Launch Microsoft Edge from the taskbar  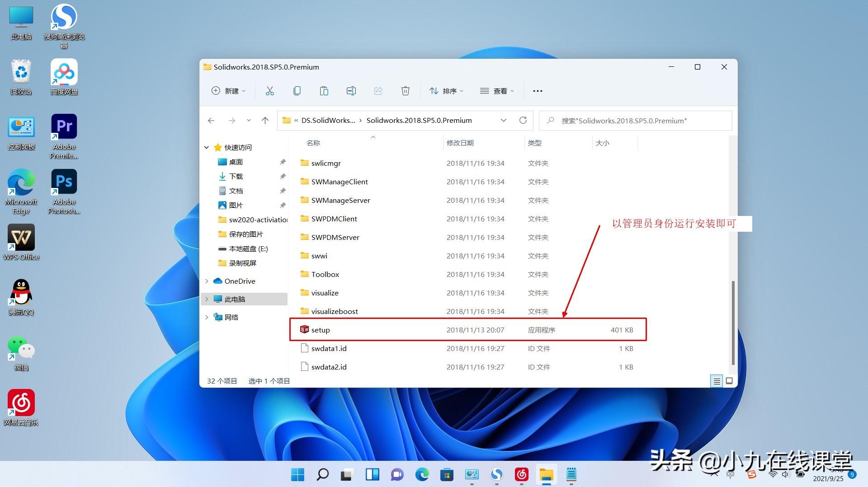[x=422, y=475]
